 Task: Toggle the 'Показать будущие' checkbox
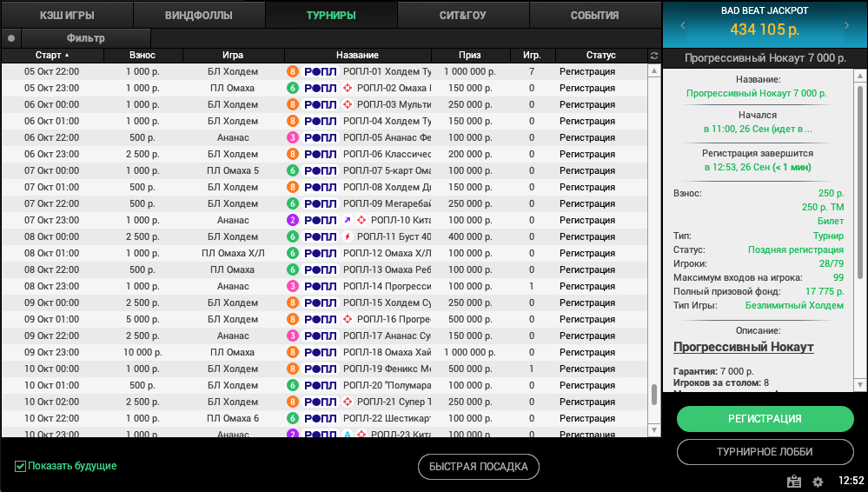(20, 467)
